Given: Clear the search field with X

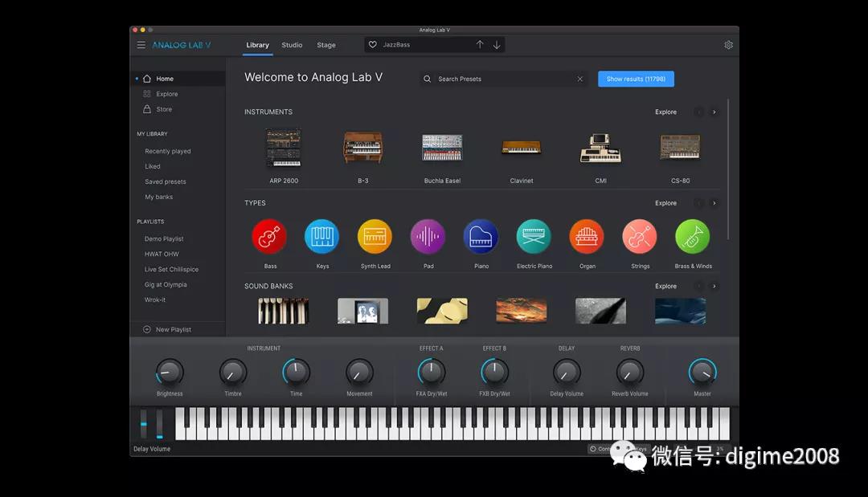Looking at the screenshot, I should (x=580, y=79).
